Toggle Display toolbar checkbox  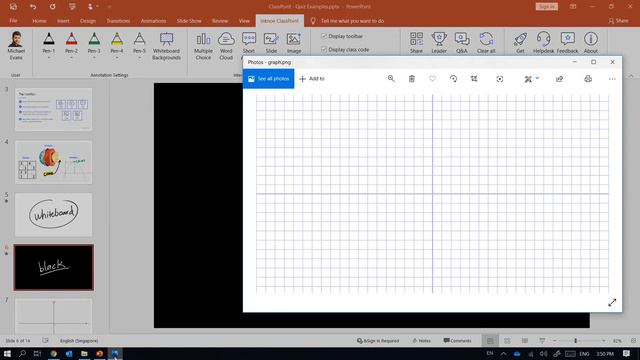click(x=324, y=36)
